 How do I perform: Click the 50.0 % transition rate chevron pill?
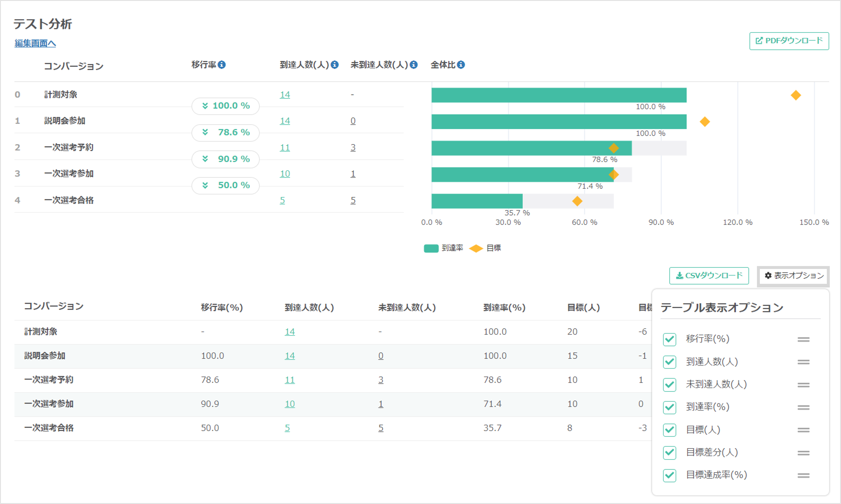click(225, 185)
